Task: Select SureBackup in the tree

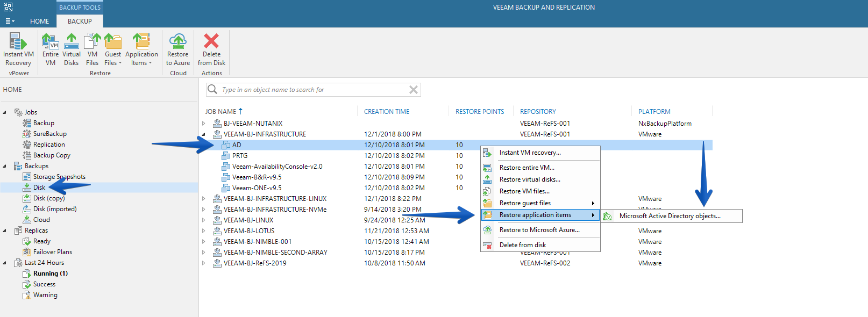Action: [50, 134]
